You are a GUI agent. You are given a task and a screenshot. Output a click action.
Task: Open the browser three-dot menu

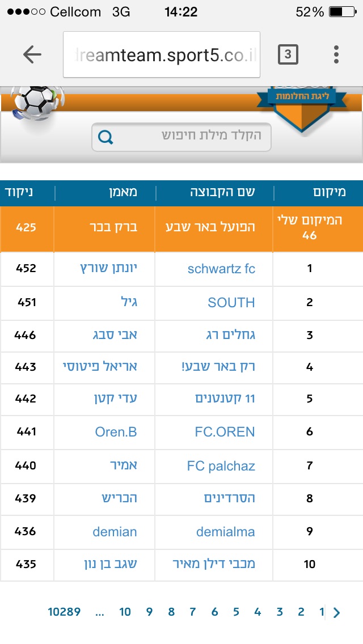click(336, 54)
